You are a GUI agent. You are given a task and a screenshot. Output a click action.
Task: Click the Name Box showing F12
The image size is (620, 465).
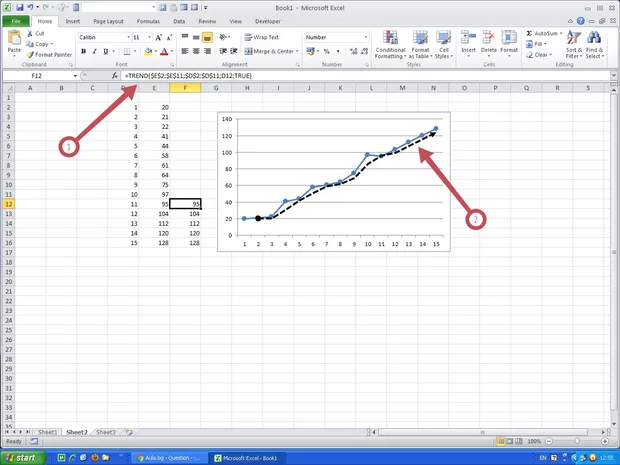pyautogui.click(x=36, y=76)
